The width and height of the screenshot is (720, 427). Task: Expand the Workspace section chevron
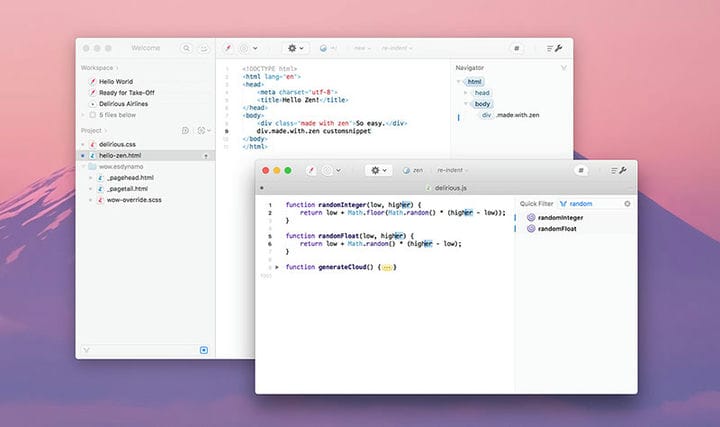coord(117,68)
